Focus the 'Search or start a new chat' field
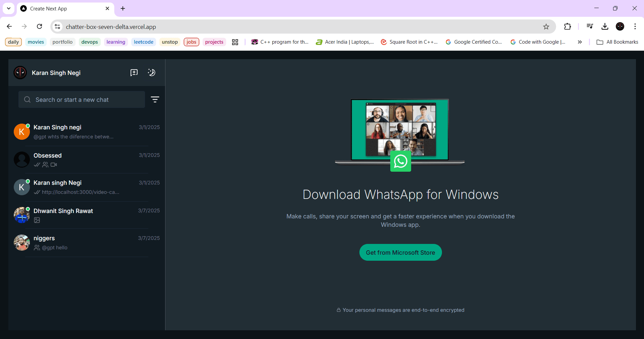644x339 pixels. (x=82, y=99)
